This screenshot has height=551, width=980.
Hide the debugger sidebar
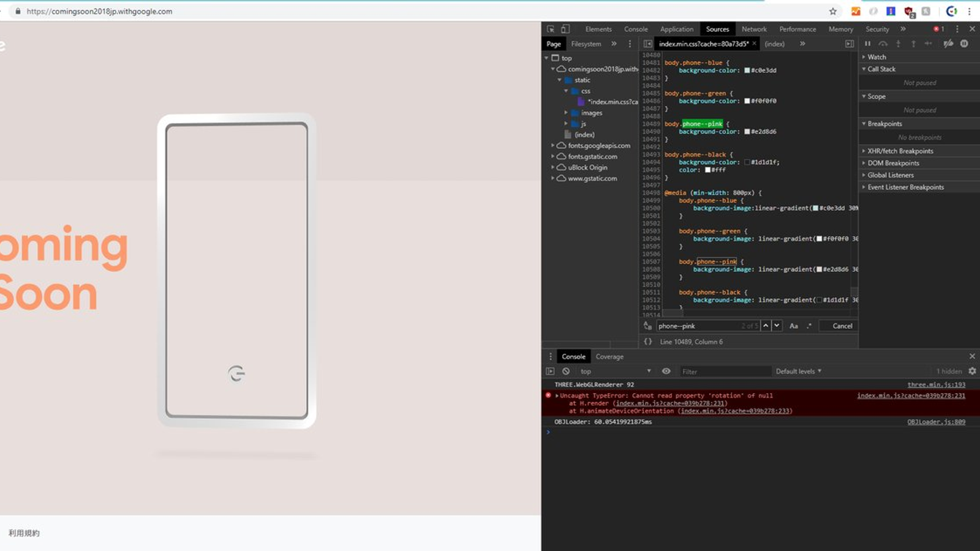coord(850,43)
